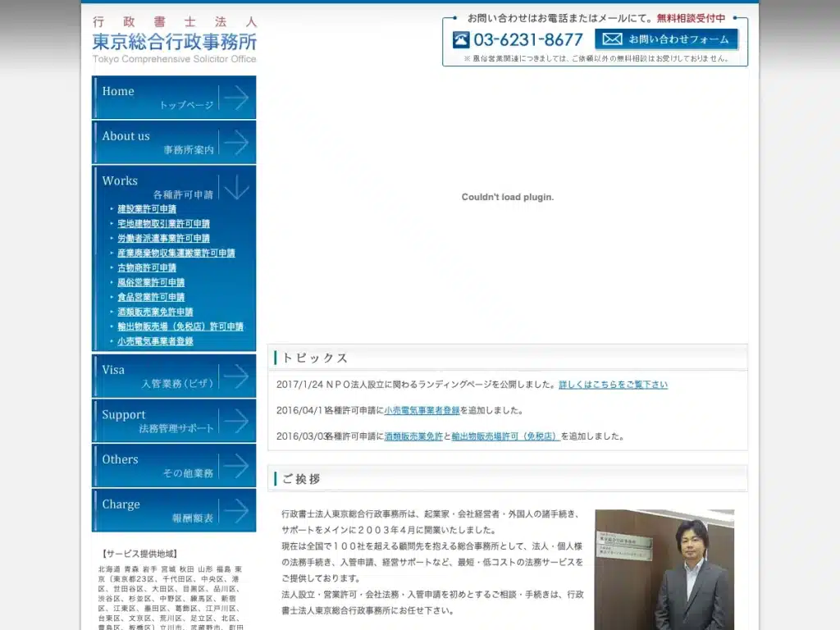Open 食品営業許可申請 link

(x=151, y=297)
